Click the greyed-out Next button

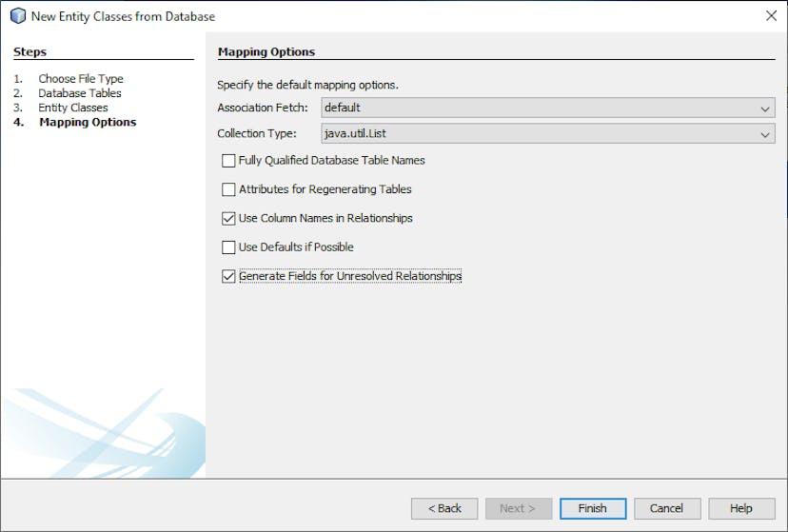pos(518,508)
